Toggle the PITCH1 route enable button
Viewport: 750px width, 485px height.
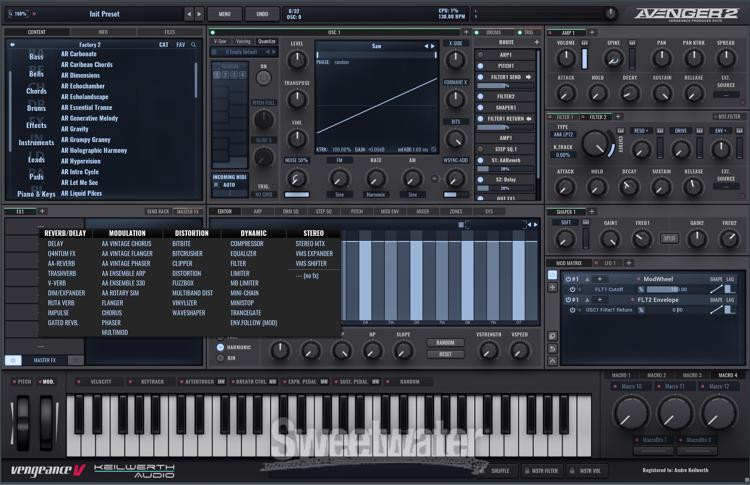point(481,65)
